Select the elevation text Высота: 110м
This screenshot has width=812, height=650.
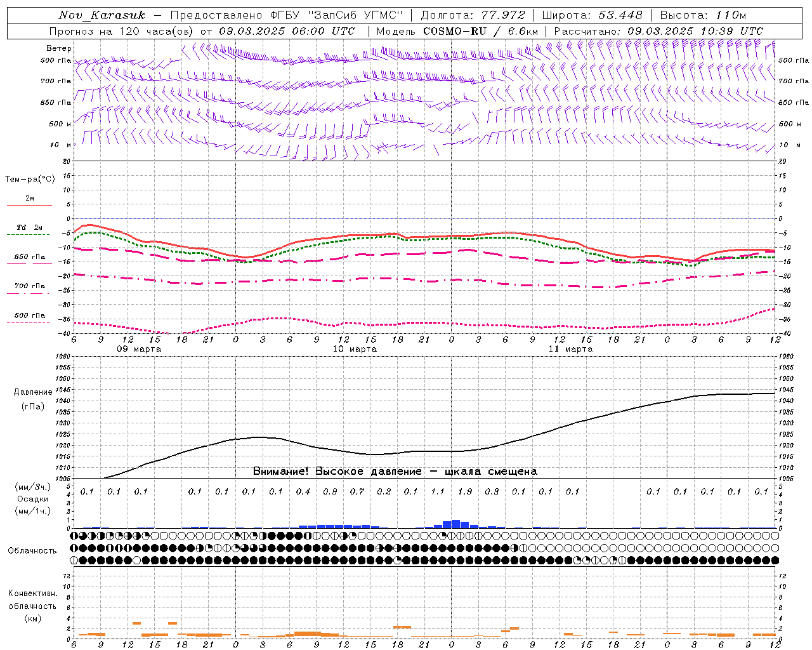click(703, 15)
